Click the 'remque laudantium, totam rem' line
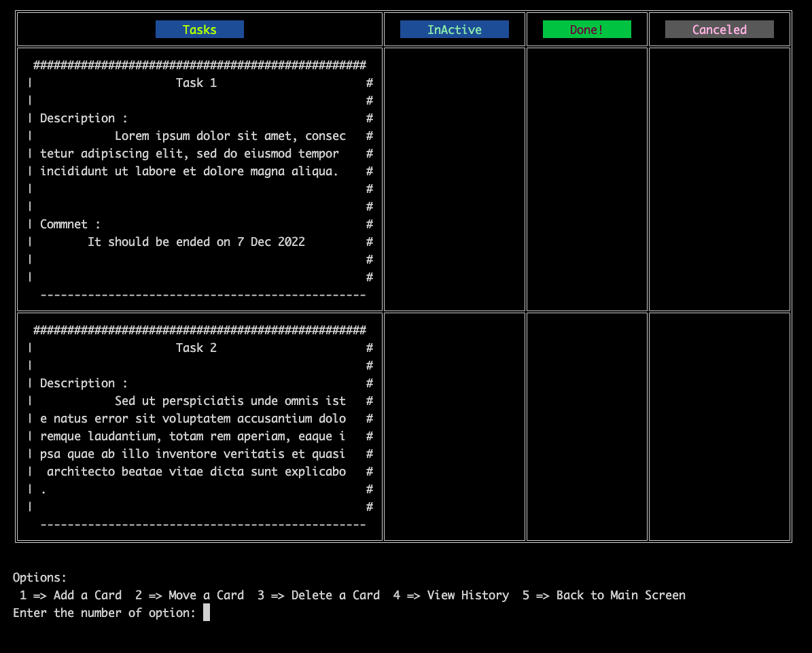Screen dimensions: 812x653 point(193,436)
